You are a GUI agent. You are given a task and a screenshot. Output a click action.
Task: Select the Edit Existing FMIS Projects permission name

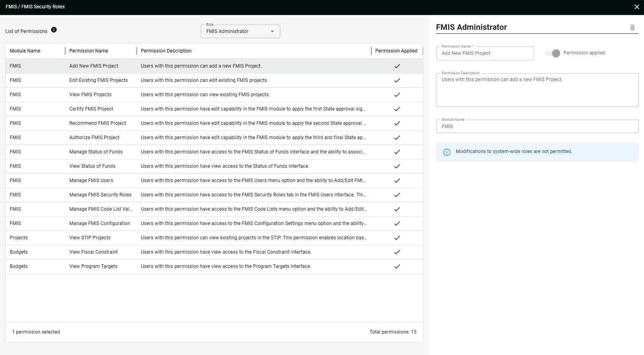[99, 80]
